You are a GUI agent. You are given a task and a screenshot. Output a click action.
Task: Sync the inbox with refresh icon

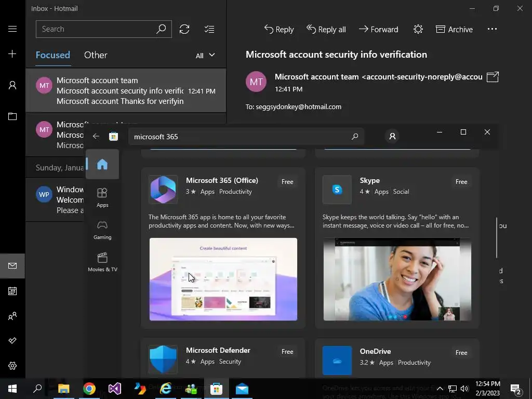[x=184, y=29]
